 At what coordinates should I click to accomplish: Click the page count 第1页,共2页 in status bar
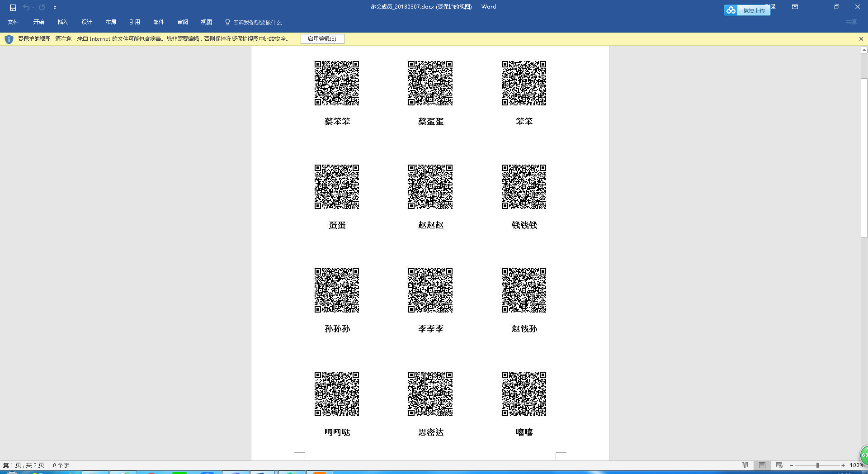24,465
